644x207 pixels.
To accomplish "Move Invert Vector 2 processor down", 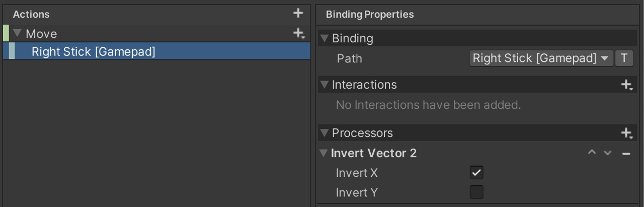I will click(x=607, y=153).
